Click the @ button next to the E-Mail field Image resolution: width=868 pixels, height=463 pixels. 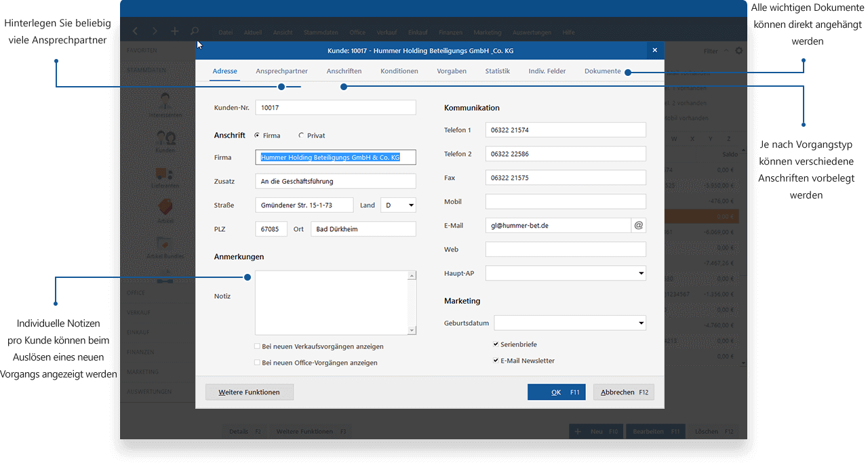[638, 225]
